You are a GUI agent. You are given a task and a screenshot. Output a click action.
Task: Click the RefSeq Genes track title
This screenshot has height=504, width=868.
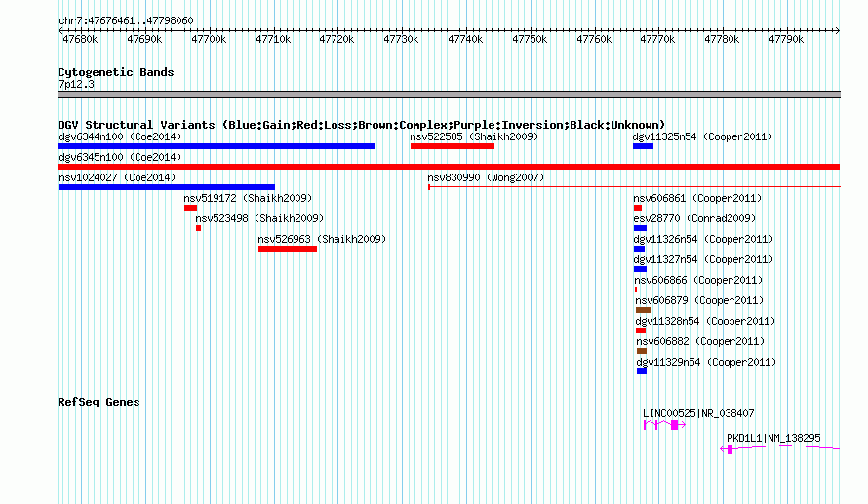[99, 402]
